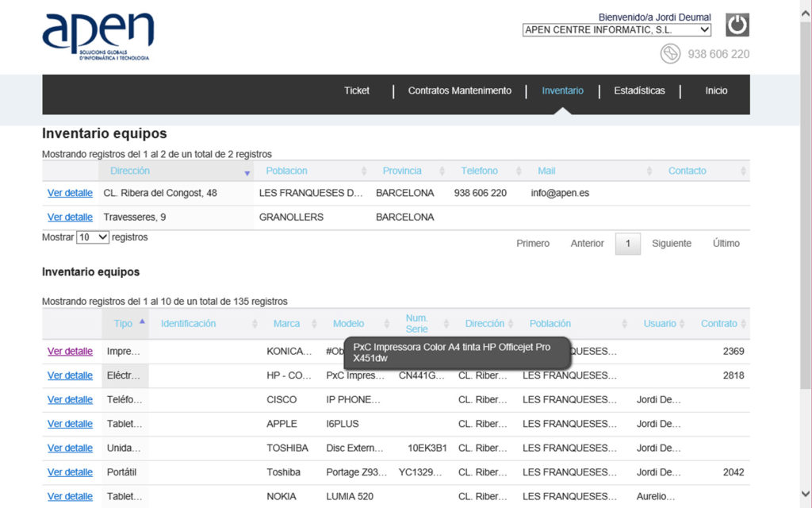Screen dimensions: 812x508
Task: Sort equipment table by Contrato
Action: 718,324
